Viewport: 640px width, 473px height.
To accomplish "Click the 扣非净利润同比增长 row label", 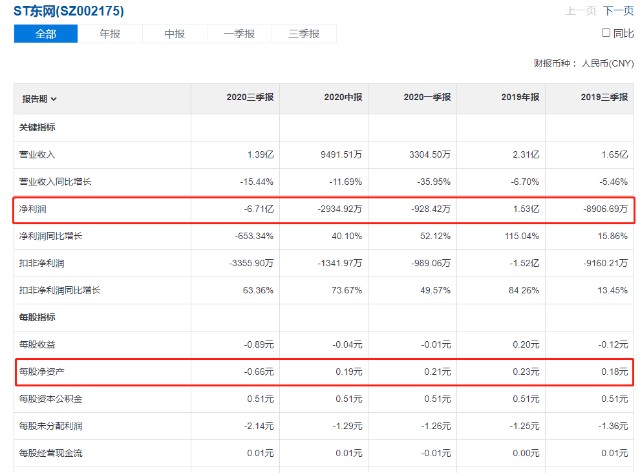I will coord(59,290).
